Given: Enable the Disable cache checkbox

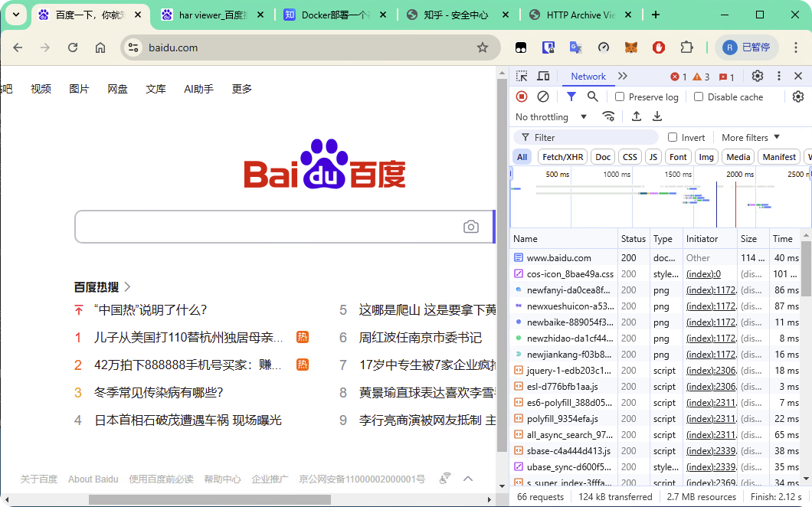Looking at the screenshot, I should click(x=699, y=96).
